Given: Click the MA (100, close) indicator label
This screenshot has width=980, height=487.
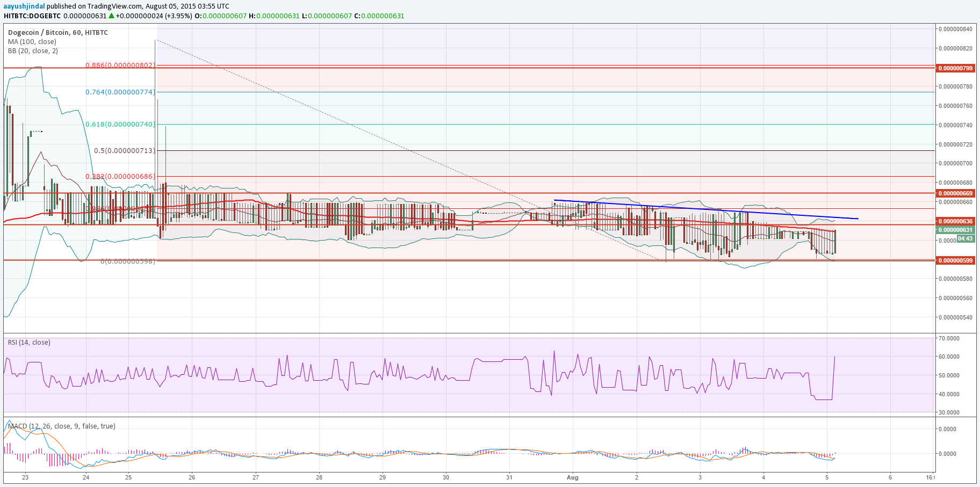Looking at the screenshot, I should [32, 42].
